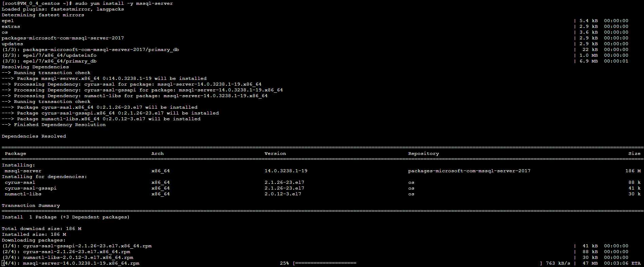This screenshot has width=644, height=267.
Task: Click the 'Size' column header
Action: pos(634,154)
